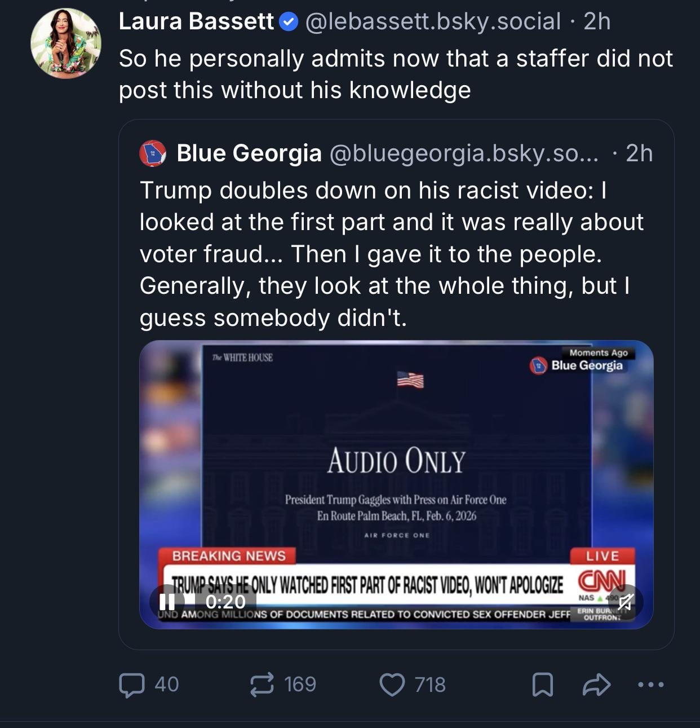Viewport: 700px width, 728px height.
Task: Repost using the repost arrows icon
Action: tap(262, 685)
